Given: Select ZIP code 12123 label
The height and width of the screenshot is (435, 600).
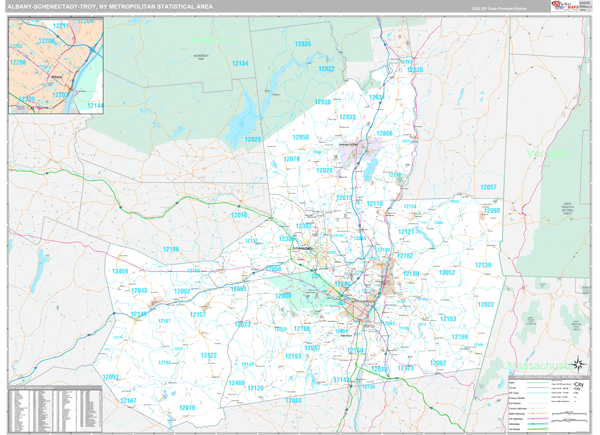Looking at the screenshot, I should (x=406, y=368).
